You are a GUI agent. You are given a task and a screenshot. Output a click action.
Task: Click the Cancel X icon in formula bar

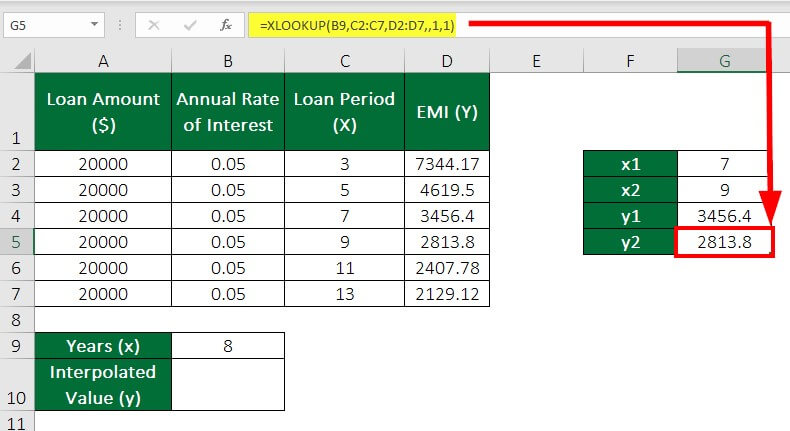pos(154,25)
